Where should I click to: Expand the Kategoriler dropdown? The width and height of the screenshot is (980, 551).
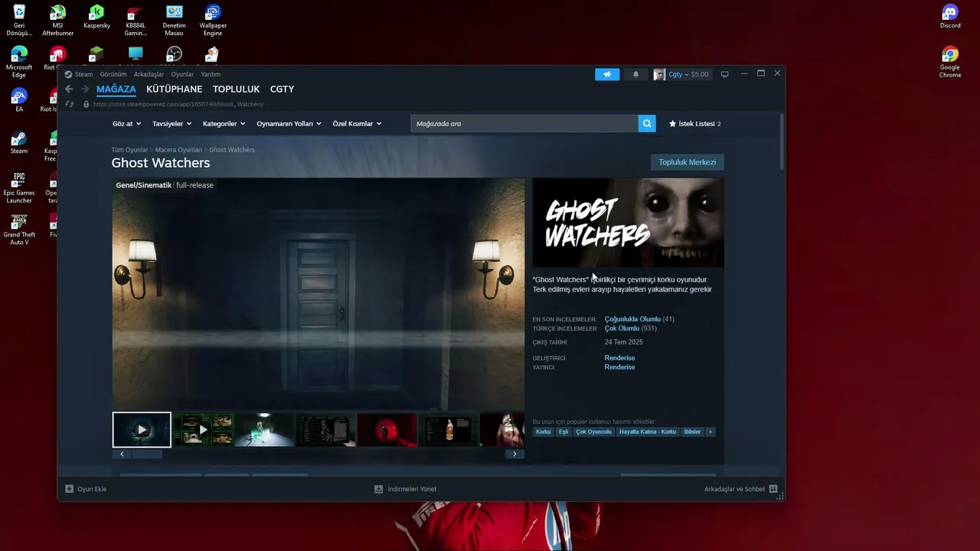point(224,123)
